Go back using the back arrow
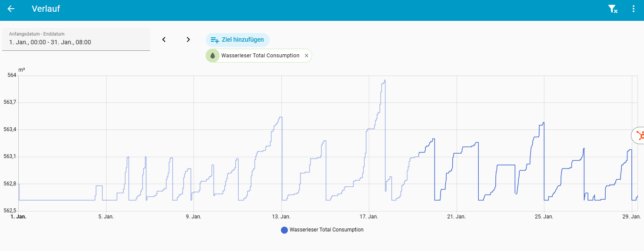 coord(11,9)
